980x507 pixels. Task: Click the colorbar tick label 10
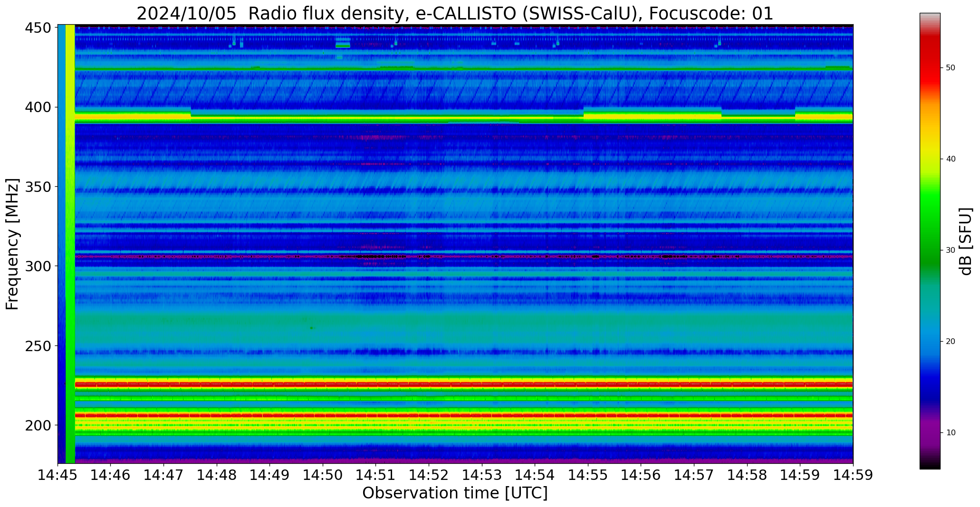tap(951, 433)
